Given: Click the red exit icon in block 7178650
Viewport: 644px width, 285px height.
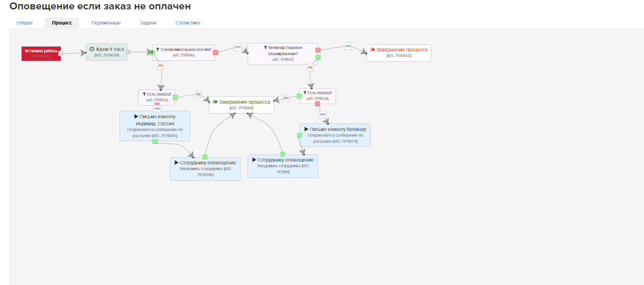Looking at the screenshot, I should point(372,49).
